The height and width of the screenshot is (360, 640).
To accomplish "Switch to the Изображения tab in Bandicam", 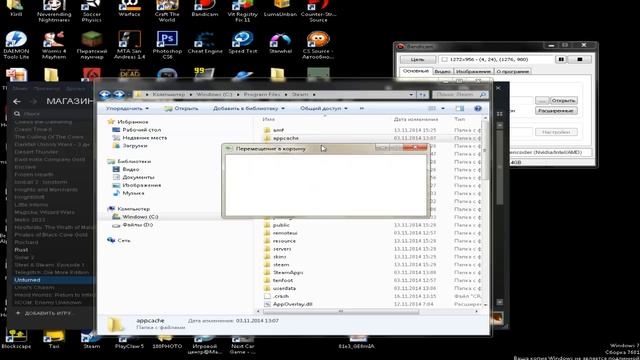I will pyautogui.click(x=473, y=71).
